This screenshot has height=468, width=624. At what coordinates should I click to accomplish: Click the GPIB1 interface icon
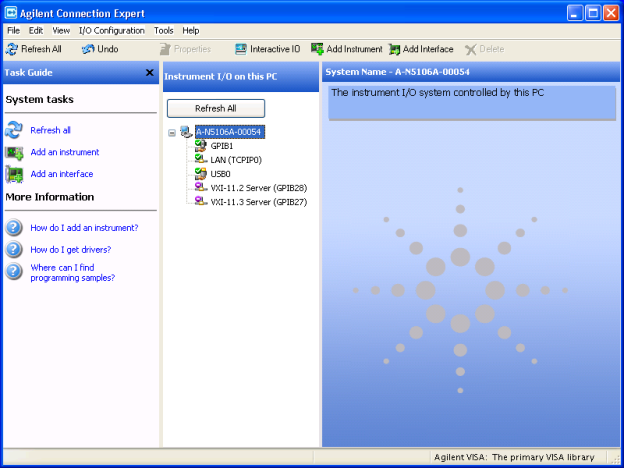201,146
